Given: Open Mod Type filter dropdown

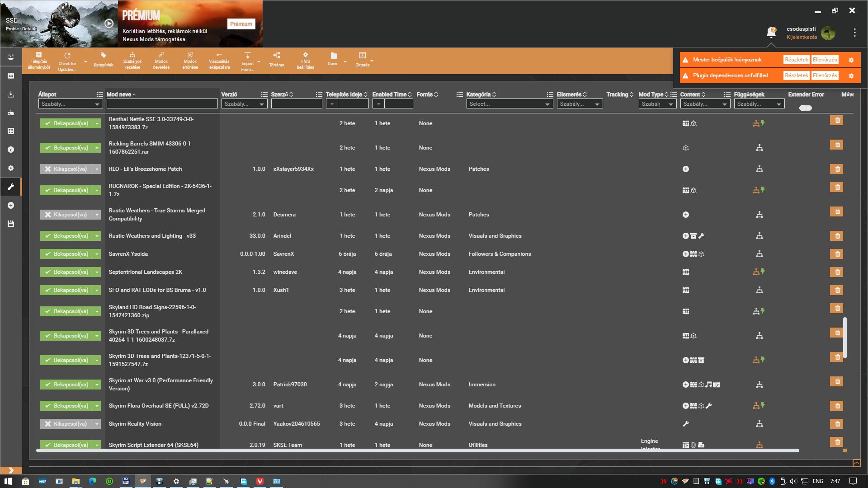Looking at the screenshot, I should 657,104.
